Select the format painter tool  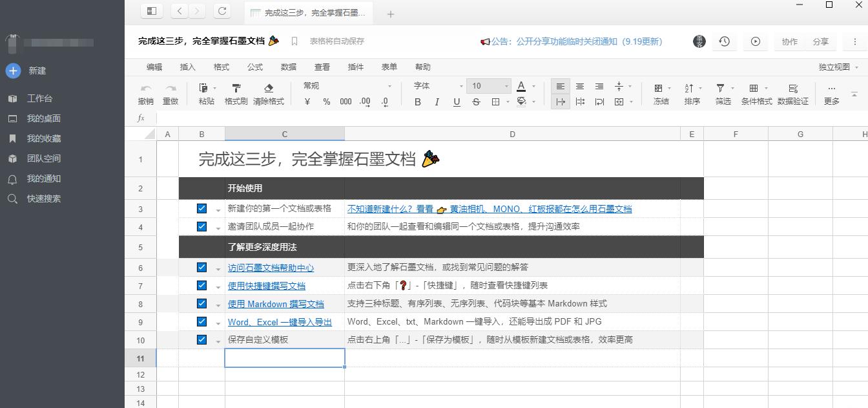point(236,94)
